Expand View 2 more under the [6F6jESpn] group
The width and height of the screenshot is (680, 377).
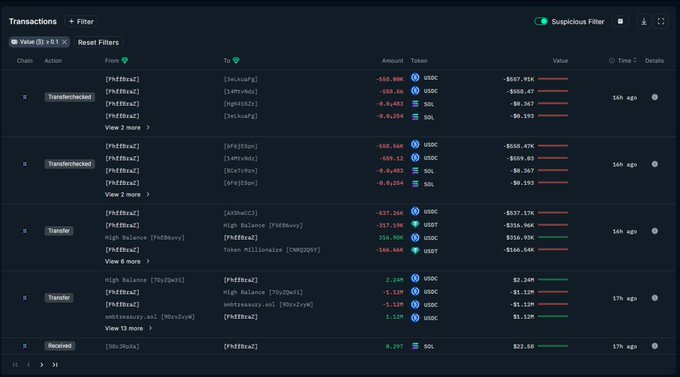coord(127,194)
